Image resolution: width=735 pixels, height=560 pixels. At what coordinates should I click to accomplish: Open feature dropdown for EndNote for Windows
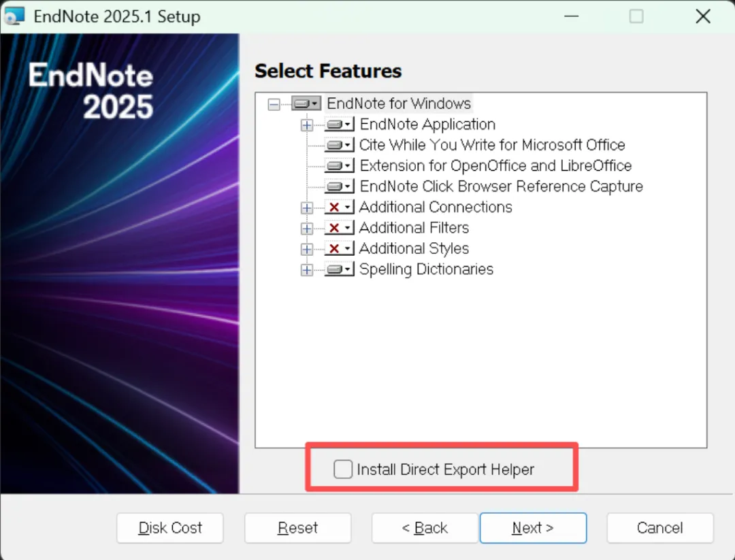306,103
